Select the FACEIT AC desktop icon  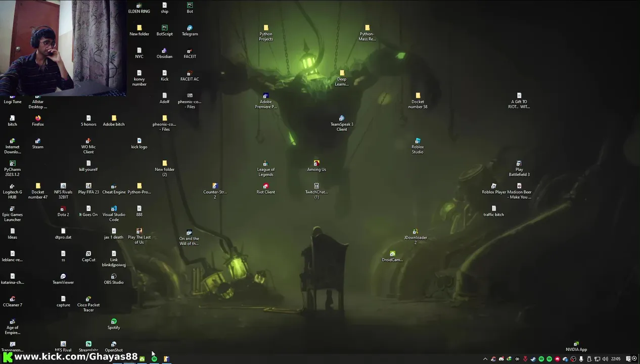click(190, 76)
